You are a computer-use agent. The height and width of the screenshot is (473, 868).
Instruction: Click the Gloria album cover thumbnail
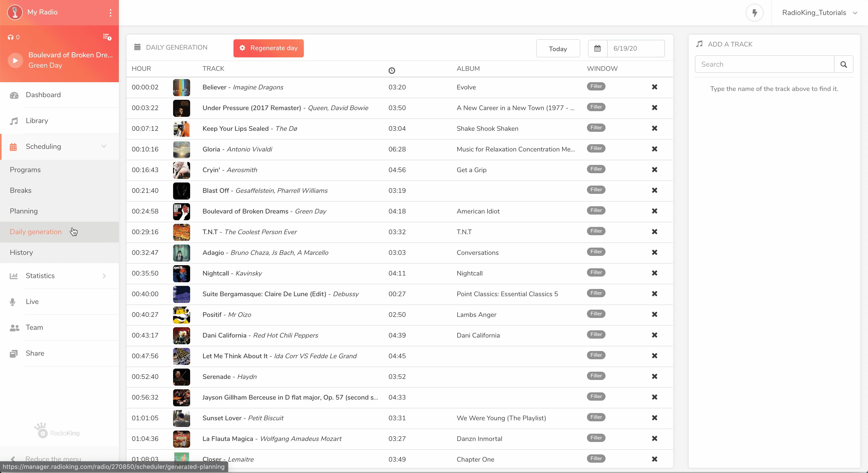click(x=181, y=149)
